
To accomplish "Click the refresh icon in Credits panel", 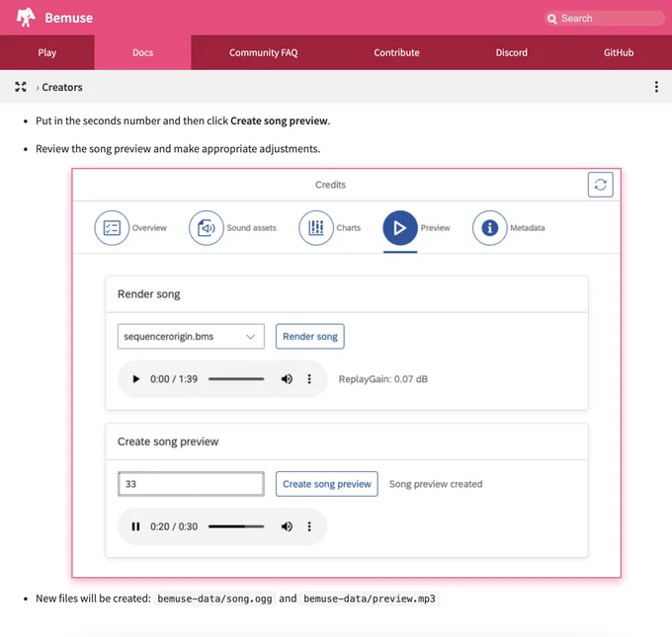I will tap(600, 185).
